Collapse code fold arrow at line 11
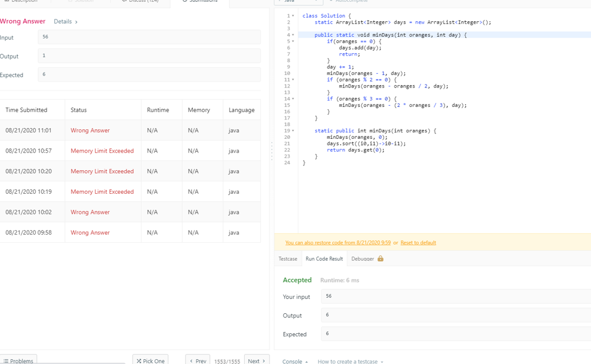591x364 pixels. pos(293,80)
